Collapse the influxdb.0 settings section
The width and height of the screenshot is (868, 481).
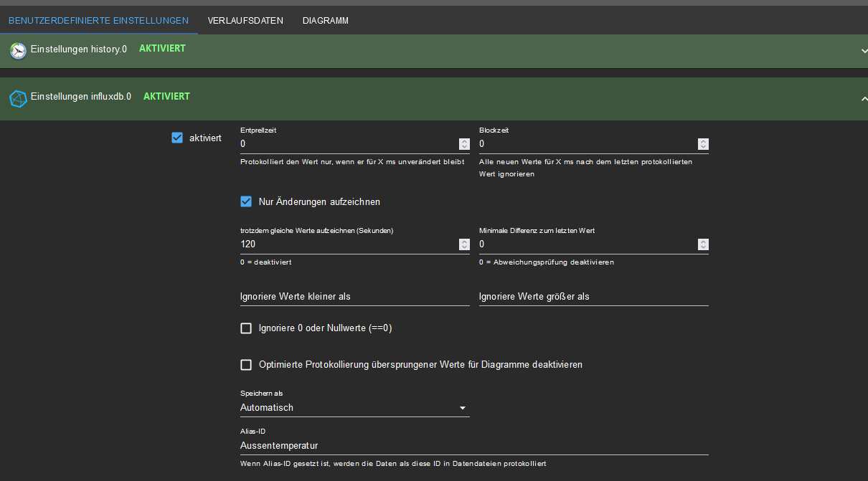pos(863,98)
